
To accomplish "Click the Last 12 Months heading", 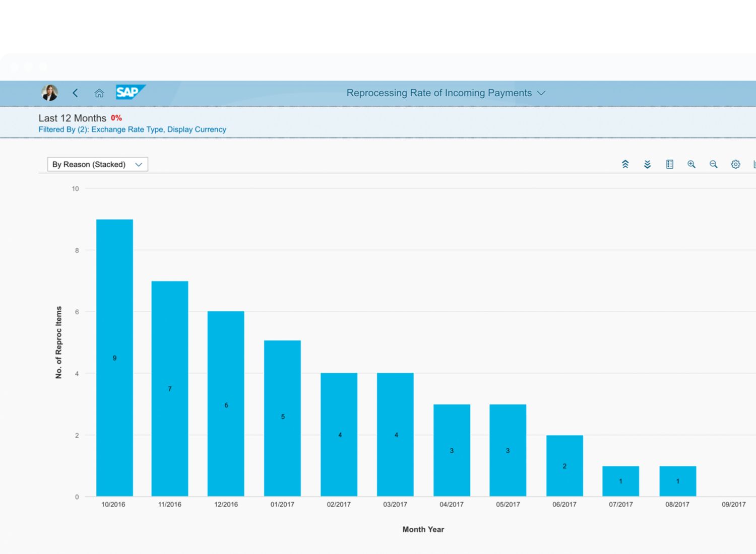I will (72, 118).
